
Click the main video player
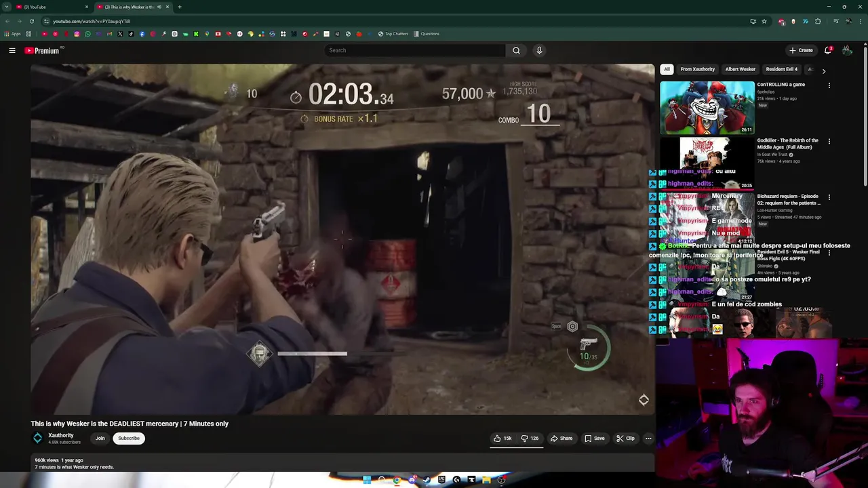coord(342,239)
